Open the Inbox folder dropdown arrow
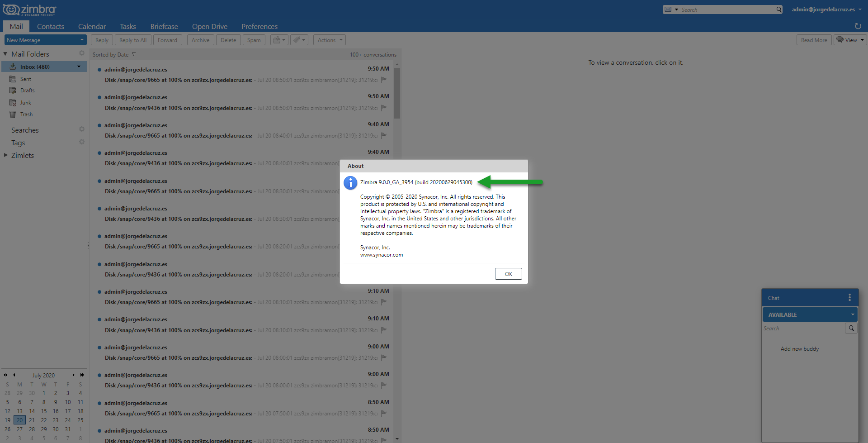The image size is (868, 443). pos(79,67)
